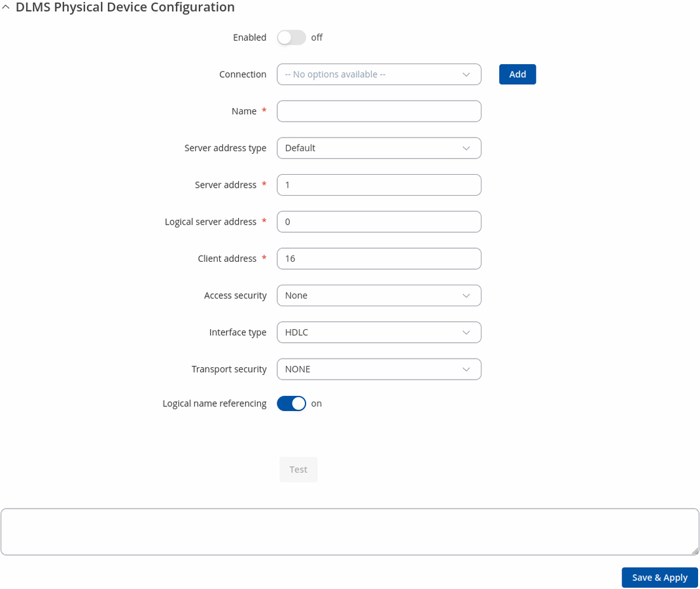Click the Server address field showing 1

point(379,185)
